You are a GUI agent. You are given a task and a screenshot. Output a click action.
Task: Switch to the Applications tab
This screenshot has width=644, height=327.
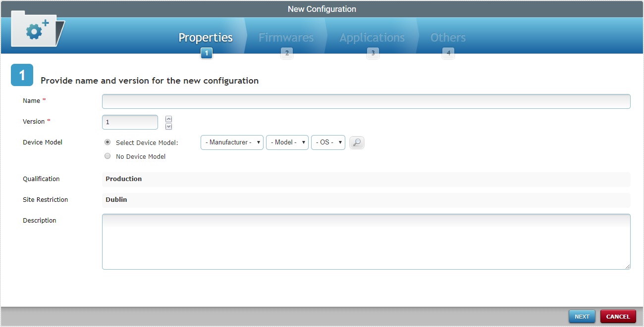[372, 37]
